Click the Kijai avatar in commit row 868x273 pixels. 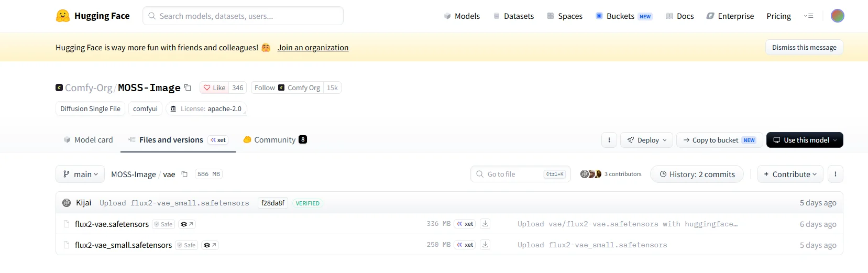67,203
